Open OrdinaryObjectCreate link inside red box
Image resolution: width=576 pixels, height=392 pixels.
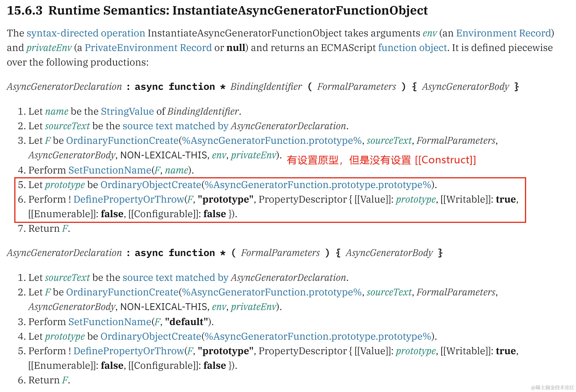pyautogui.click(x=151, y=185)
